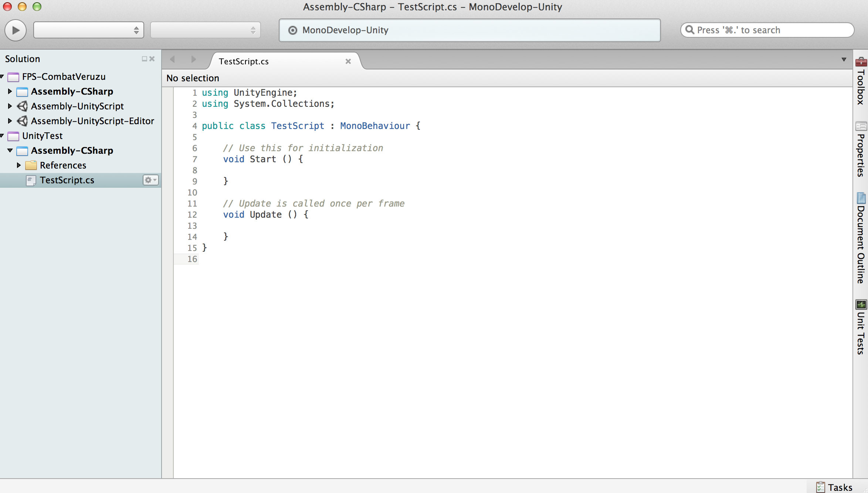Click the Assembly-UnityScript project icon
This screenshot has width=868, height=493.
[x=23, y=106]
